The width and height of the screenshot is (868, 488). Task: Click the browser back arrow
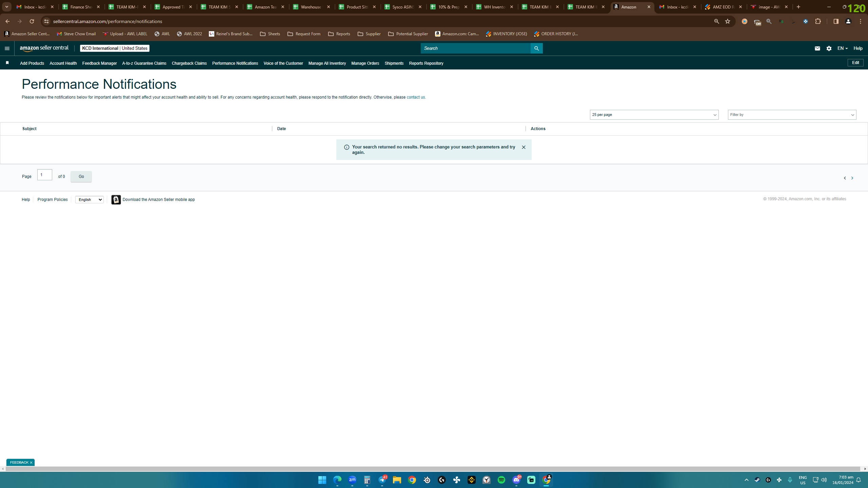7,21
